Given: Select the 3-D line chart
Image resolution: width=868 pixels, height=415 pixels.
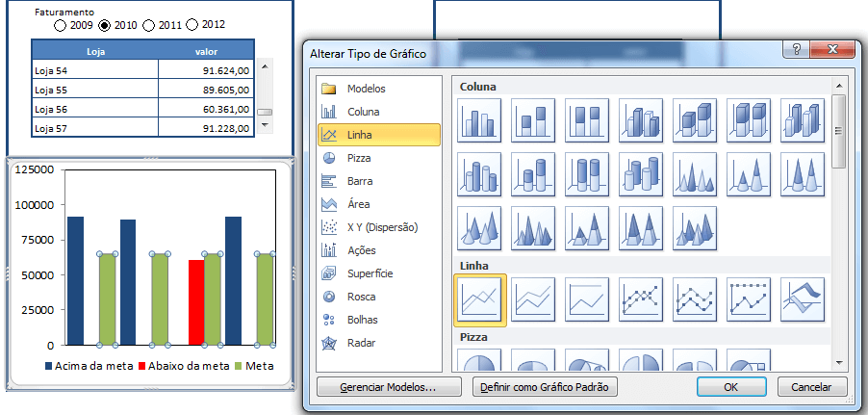Looking at the screenshot, I should 803,299.
